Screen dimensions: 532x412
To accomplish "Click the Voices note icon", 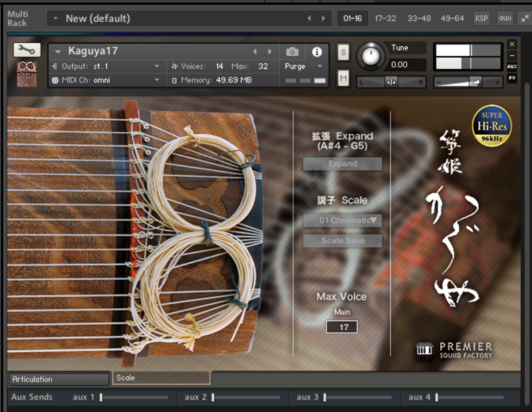I will [x=174, y=66].
